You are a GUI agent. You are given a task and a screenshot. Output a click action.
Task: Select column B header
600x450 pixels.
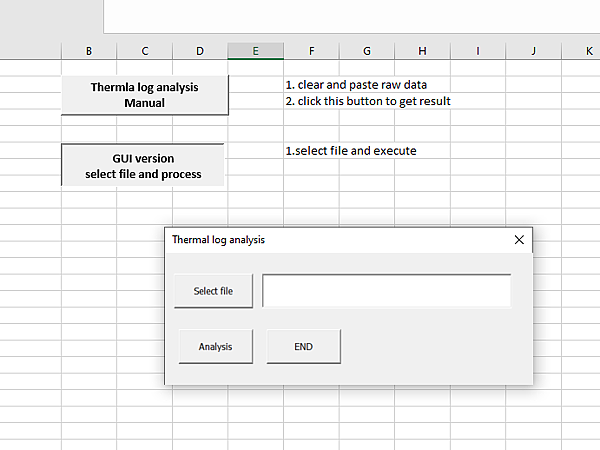pyautogui.click(x=89, y=51)
